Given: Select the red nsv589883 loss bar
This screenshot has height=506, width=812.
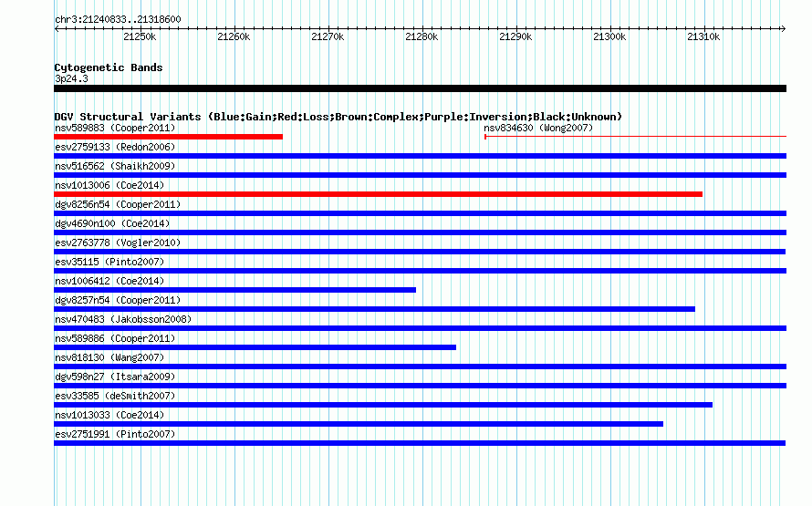Looking at the screenshot, I should [168, 137].
